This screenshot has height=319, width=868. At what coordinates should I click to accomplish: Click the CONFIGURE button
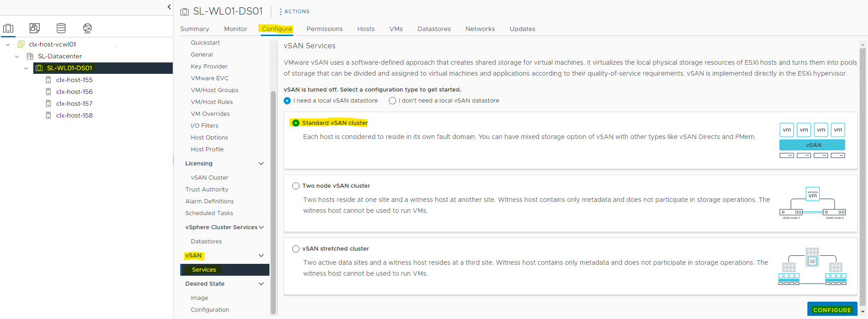coord(832,310)
